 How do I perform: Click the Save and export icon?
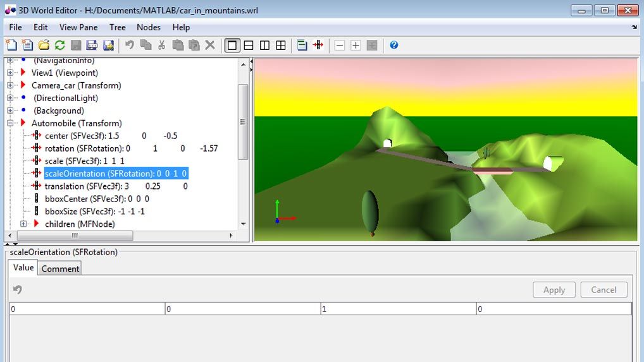tap(108, 45)
